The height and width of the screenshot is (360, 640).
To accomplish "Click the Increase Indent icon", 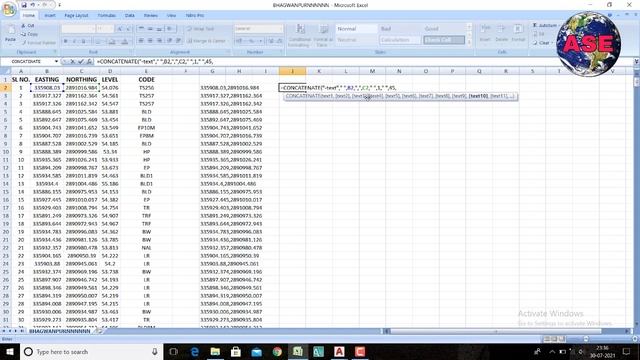I will click(178, 41).
